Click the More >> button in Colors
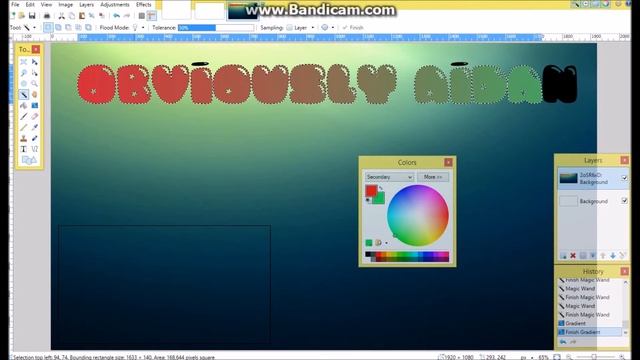The width and height of the screenshot is (640, 360). (x=433, y=177)
